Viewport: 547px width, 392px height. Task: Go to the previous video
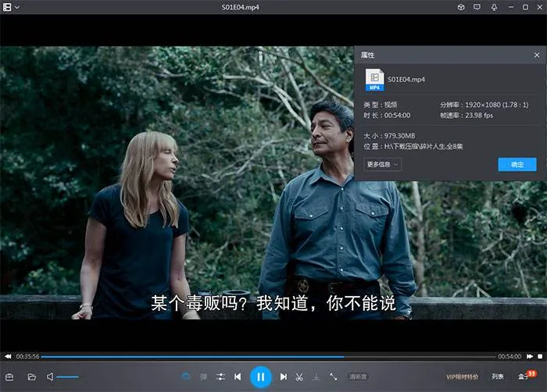(x=238, y=376)
